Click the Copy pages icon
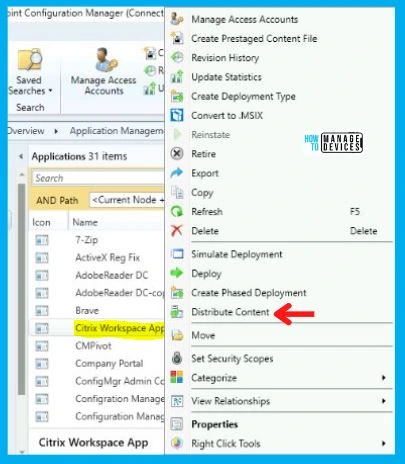 (x=177, y=192)
